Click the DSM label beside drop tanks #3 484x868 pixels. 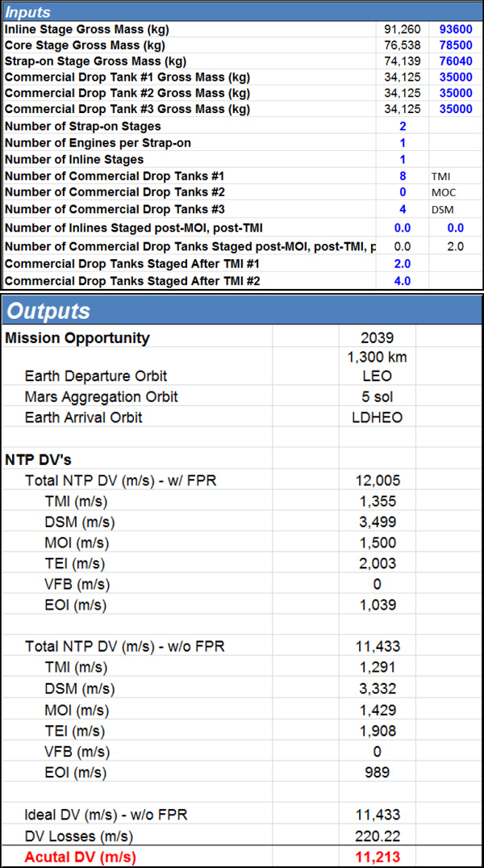(455, 209)
